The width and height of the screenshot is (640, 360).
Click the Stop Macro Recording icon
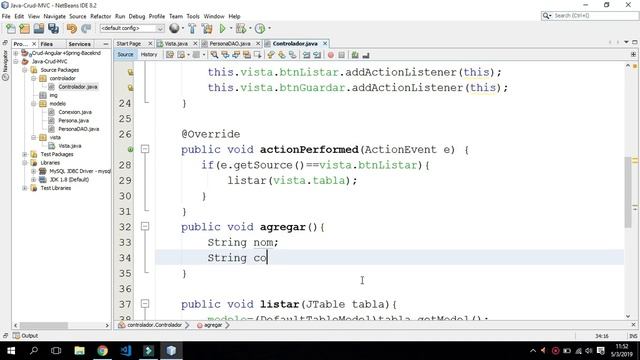342,55
